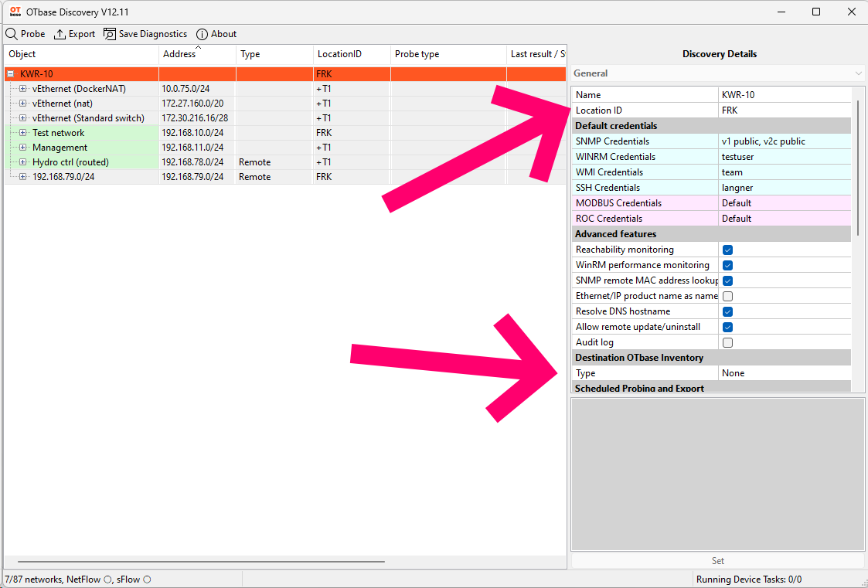Enable Ethernet/IP product name as name
The width and height of the screenshot is (868, 588).
(728, 297)
